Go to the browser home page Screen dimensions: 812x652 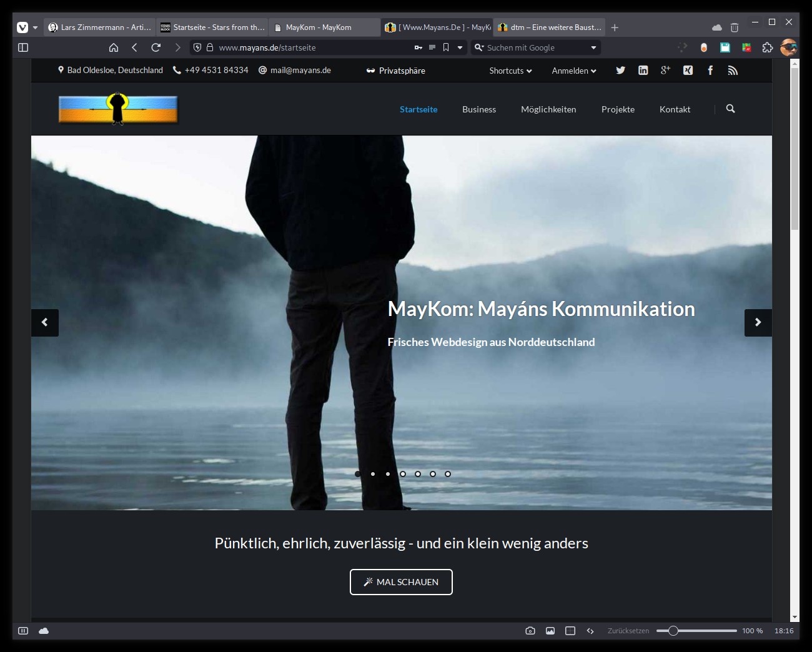coord(114,47)
